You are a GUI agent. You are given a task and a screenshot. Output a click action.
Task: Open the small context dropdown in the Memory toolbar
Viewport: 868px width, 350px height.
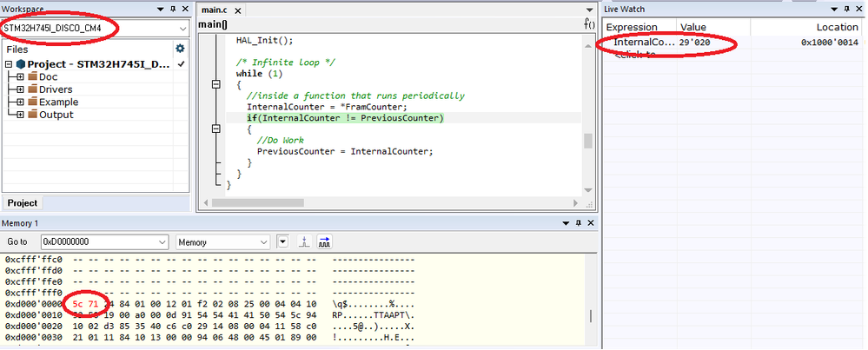point(283,242)
